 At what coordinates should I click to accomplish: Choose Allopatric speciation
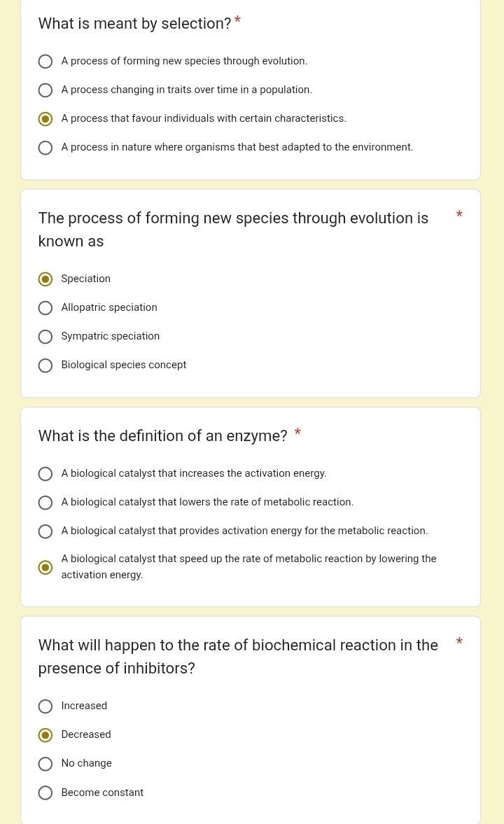(x=45, y=308)
